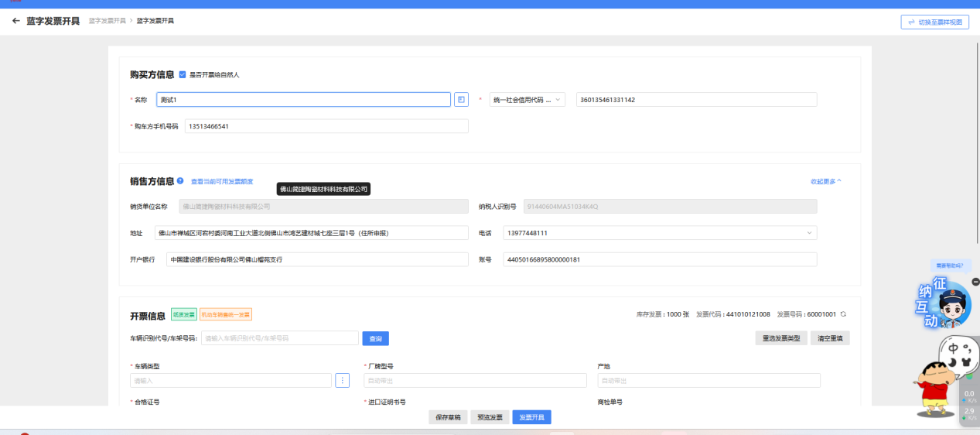This screenshot has height=435, width=980.
Task: Switch to invoice sample view 切换至票样视图
Action: tap(934, 22)
